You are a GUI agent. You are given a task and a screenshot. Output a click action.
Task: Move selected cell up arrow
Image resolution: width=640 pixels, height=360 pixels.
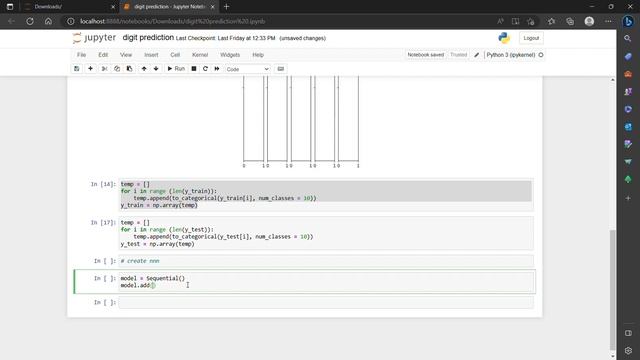tap(144, 69)
